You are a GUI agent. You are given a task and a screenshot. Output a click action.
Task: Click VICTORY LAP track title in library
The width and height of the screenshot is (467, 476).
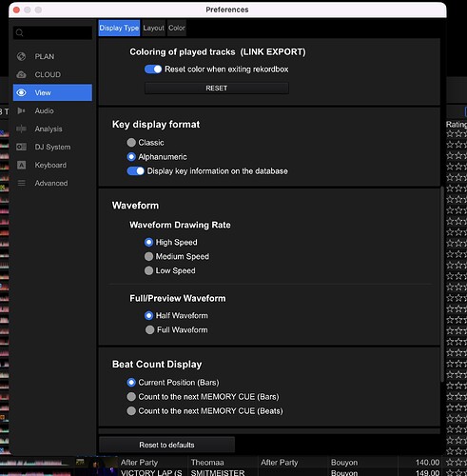coord(151,473)
